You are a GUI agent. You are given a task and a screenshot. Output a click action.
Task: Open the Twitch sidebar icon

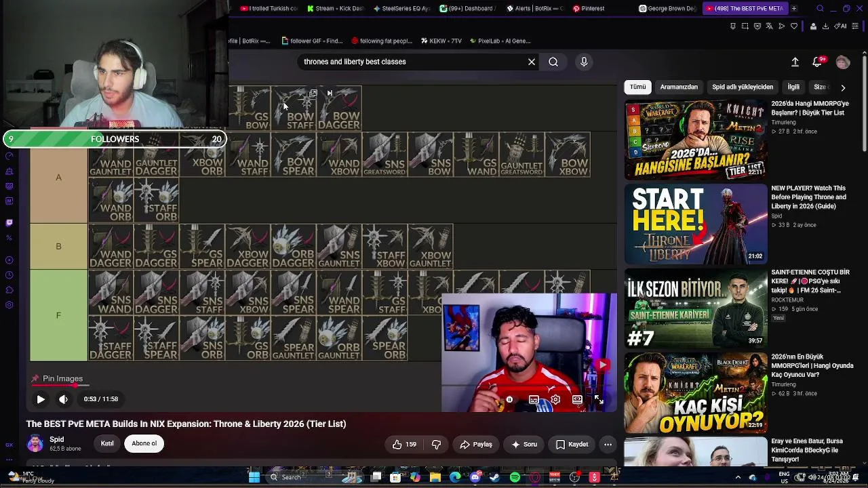click(x=9, y=222)
